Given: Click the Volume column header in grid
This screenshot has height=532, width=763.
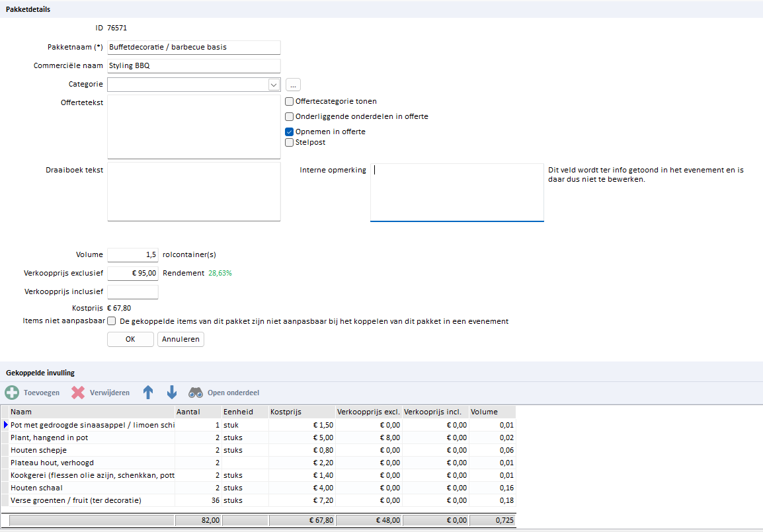Looking at the screenshot, I should 492,412.
